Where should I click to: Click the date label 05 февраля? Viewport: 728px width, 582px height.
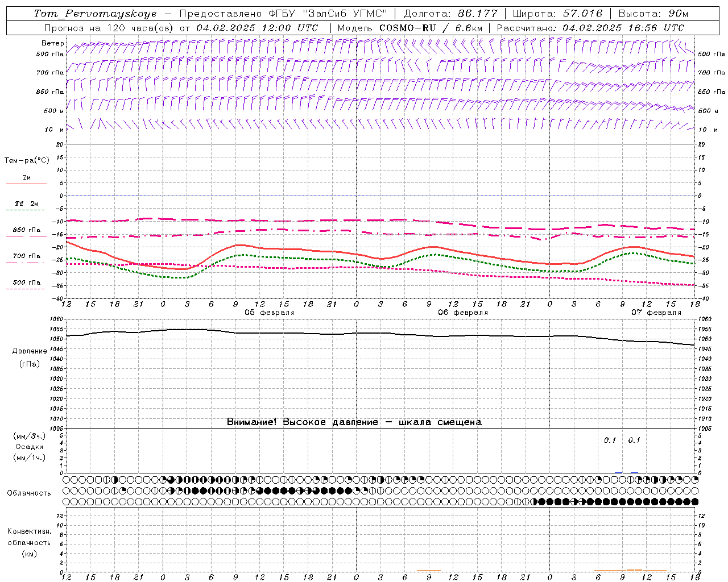pos(270,313)
